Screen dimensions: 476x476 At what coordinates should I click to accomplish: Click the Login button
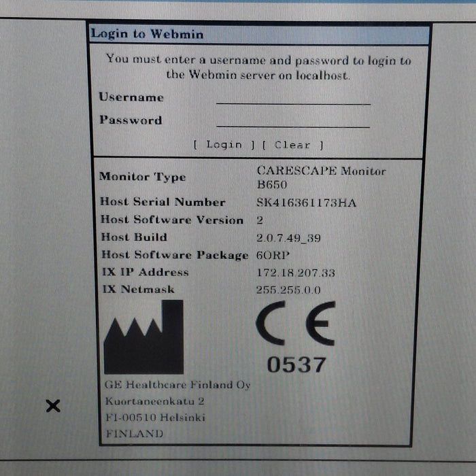[x=224, y=145]
